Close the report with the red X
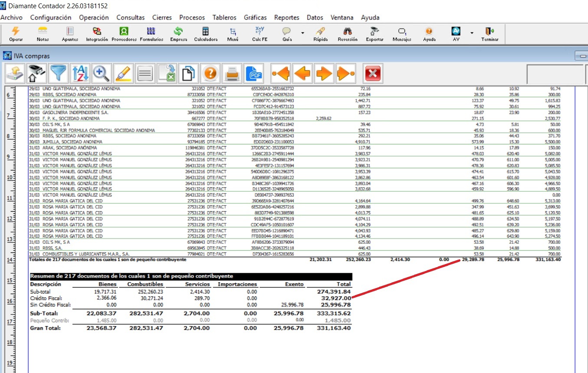The height and width of the screenshot is (373, 588). click(372, 74)
